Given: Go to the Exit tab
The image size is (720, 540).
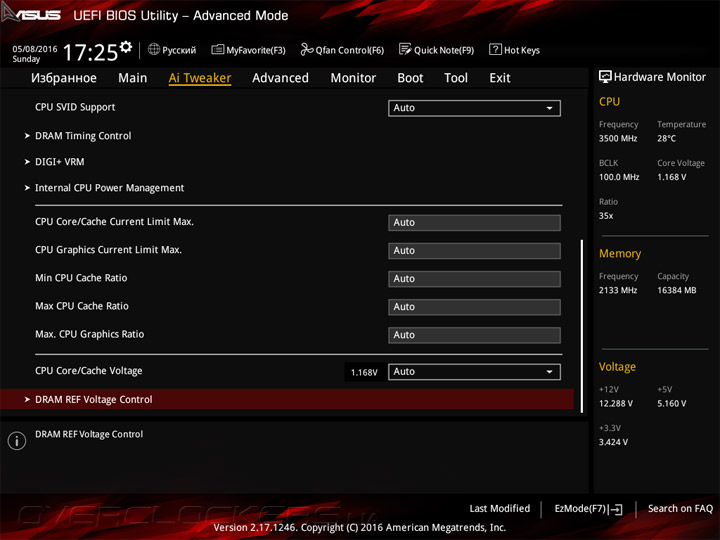Looking at the screenshot, I should [x=500, y=78].
